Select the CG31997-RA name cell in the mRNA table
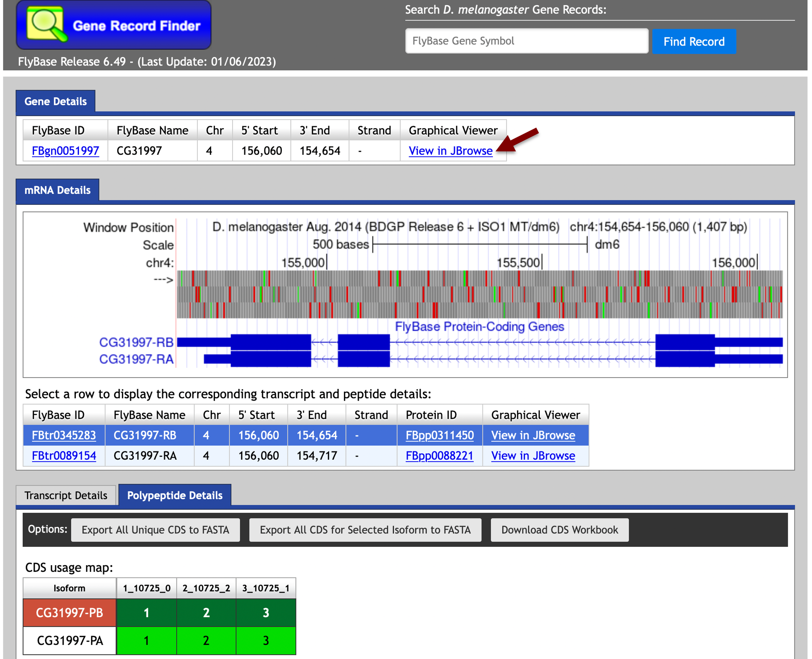This screenshot has height=659, width=812. tap(150, 456)
